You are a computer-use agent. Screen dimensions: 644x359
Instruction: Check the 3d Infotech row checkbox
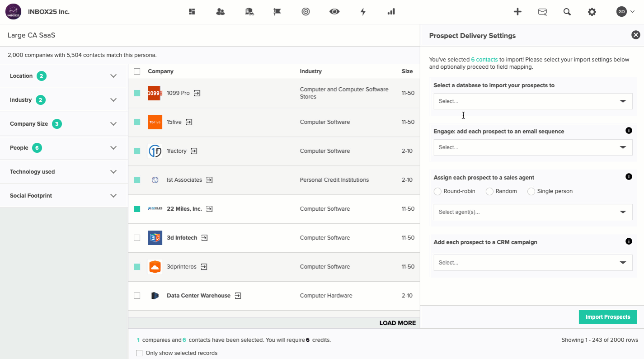[x=137, y=238]
